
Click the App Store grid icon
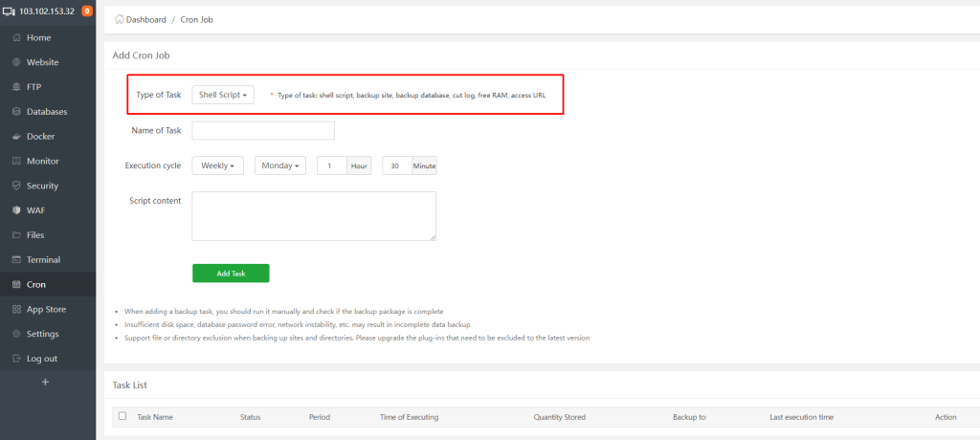[x=16, y=309]
